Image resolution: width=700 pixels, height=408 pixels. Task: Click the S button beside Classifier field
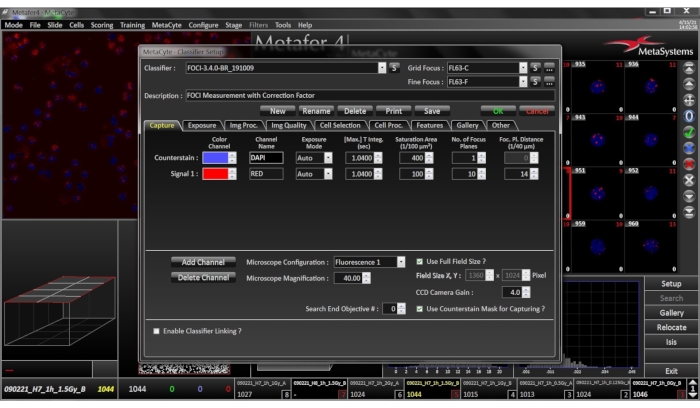(394, 67)
